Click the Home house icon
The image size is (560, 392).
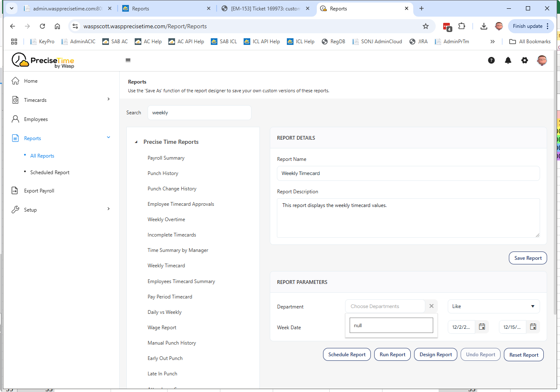(x=15, y=81)
